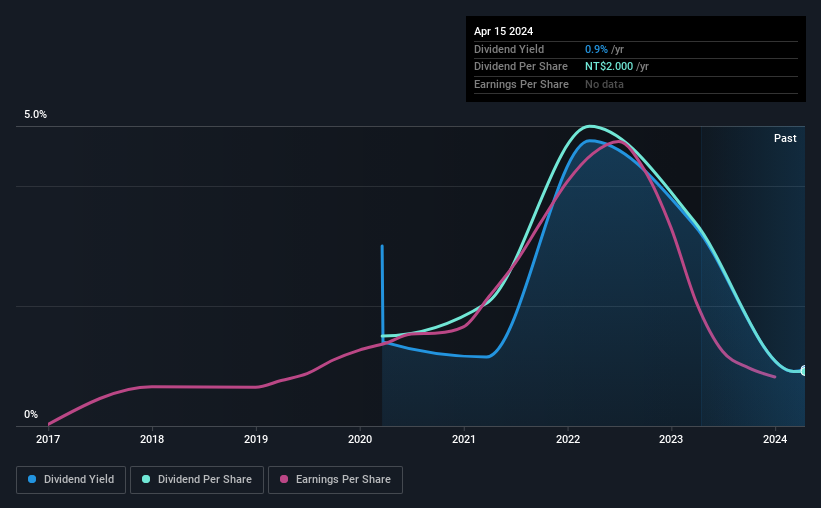Screen dimensions: 821x508
Task: Click the pink Earnings Per Share legend dot
Action: click(x=284, y=479)
